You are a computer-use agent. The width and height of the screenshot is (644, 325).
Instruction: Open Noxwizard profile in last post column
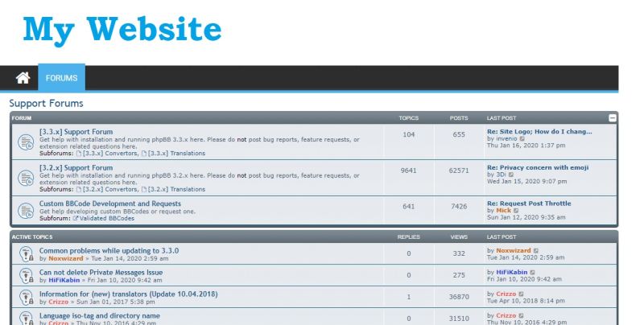[514, 251]
